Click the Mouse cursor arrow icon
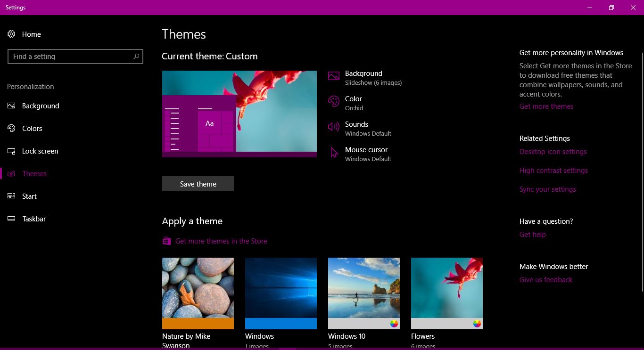 tap(334, 153)
